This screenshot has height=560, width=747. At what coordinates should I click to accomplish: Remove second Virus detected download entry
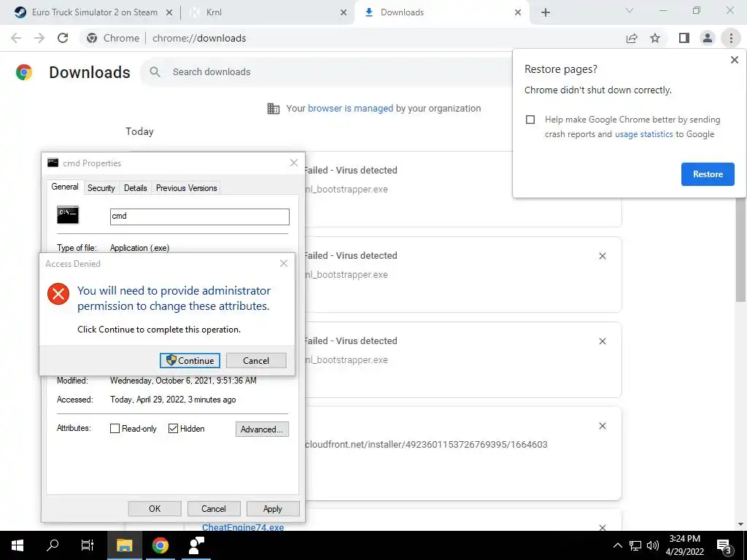(602, 256)
